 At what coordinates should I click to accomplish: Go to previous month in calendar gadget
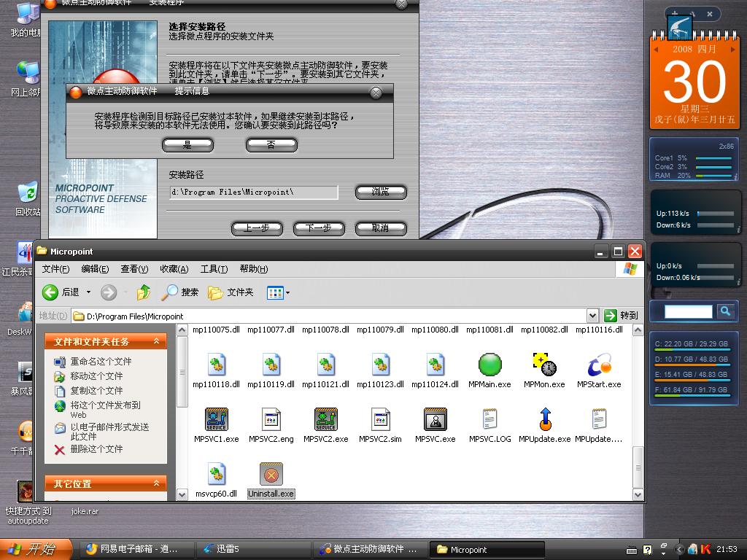656,50
